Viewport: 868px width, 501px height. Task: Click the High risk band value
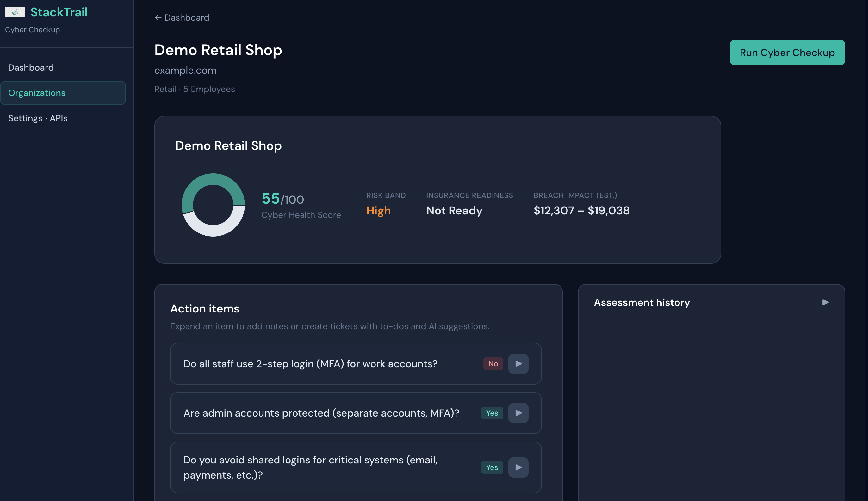point(378,211)
